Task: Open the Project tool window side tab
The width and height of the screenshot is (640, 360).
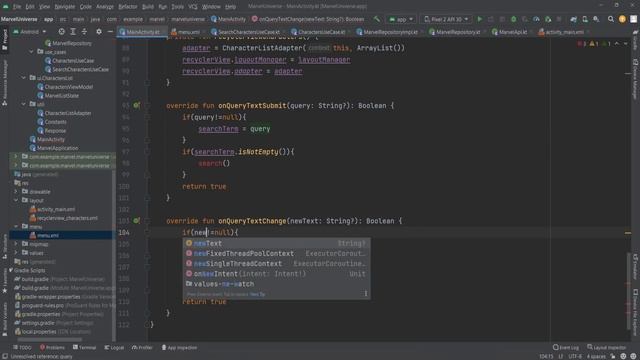Action: click(x=4, y=40)
